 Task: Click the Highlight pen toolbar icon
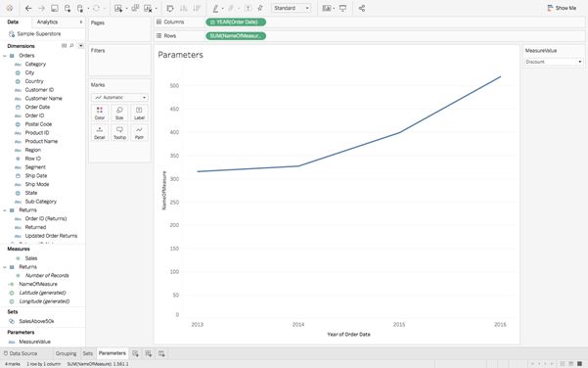[215, 8]
